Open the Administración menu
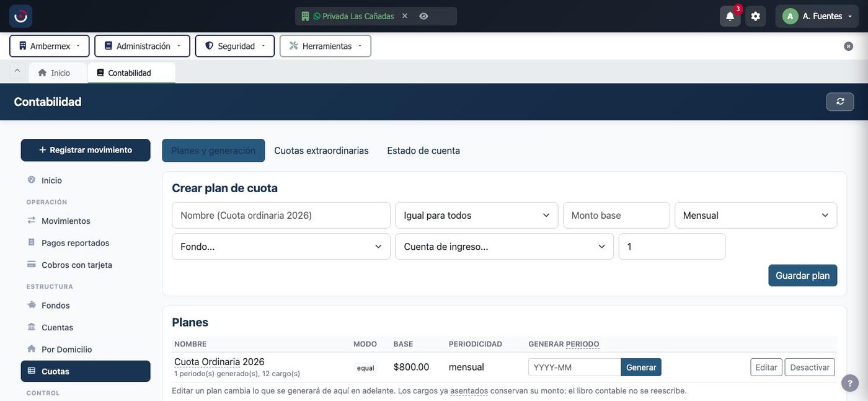 pyautogui.click(x=143, y=46)
